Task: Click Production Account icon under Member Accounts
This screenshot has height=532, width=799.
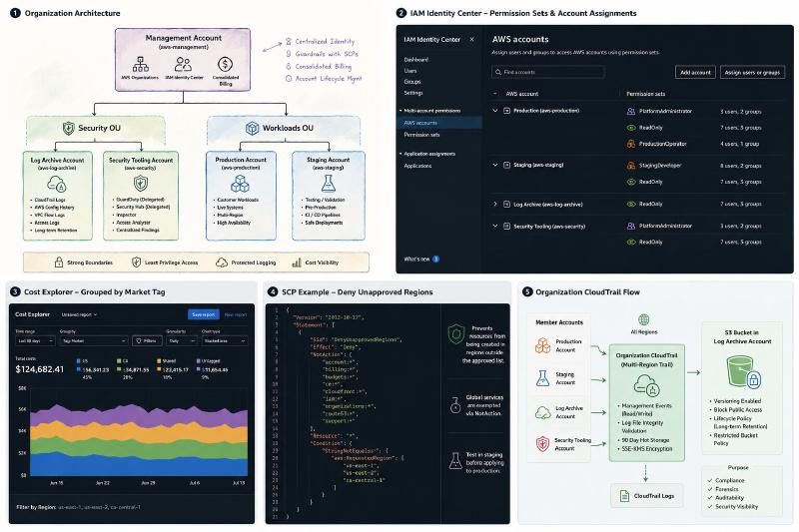Action: (542, 345)
